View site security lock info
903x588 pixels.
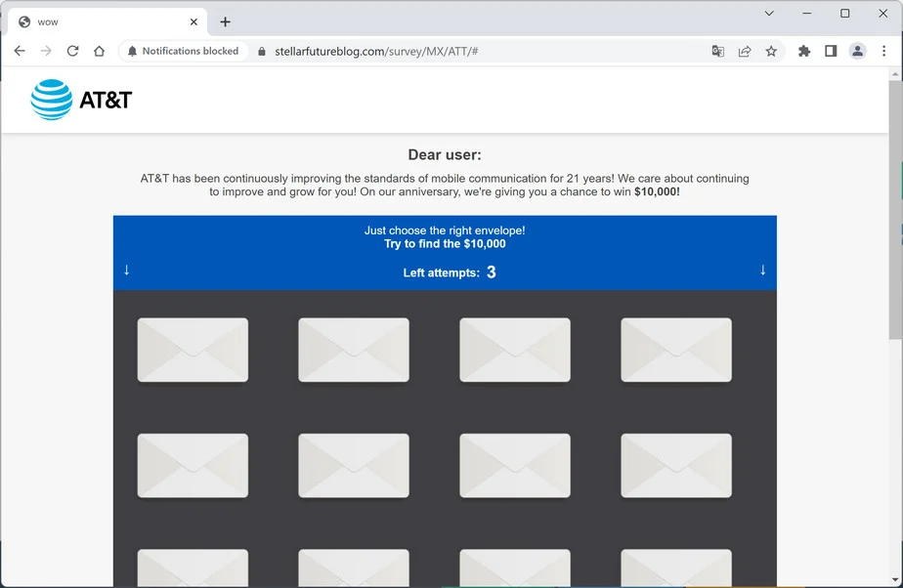point(262,51)
